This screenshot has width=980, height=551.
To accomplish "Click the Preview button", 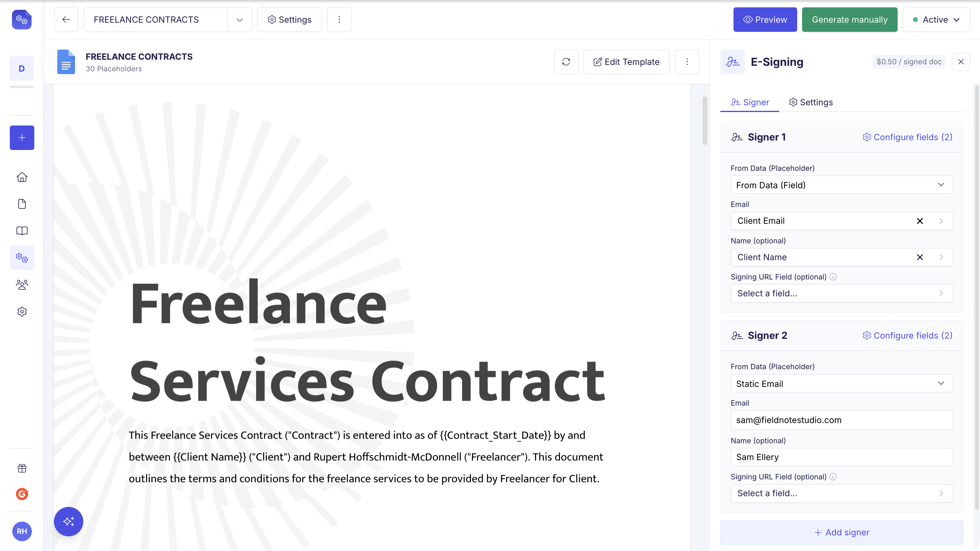I will (x=765, y=19).
